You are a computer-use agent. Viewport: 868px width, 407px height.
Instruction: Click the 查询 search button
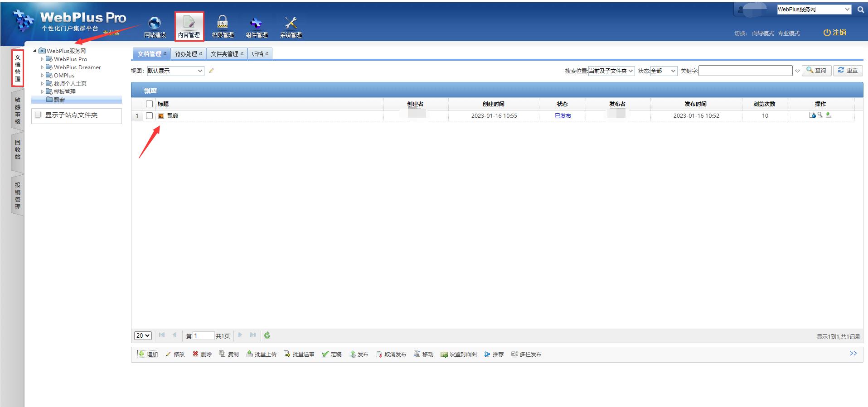click(x=816, y=71)
